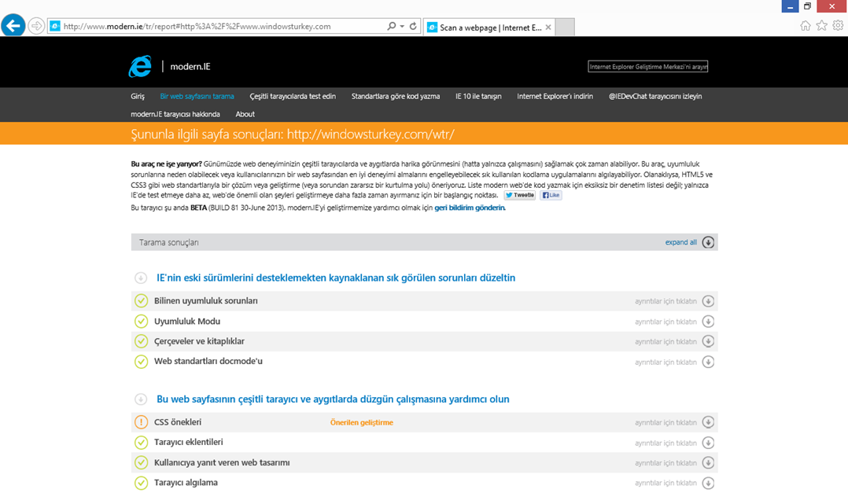The height and width of the screenshot is (504, 848).
Task: Expand the CSS önekleri details arrow
Action: point(708,421)
